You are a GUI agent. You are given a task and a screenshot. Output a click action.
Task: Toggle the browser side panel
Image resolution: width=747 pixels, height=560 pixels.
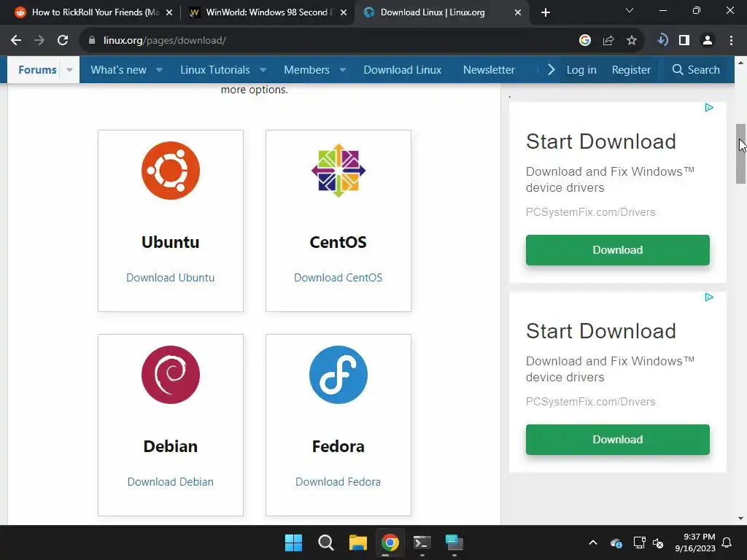click(x=684, y=41)
